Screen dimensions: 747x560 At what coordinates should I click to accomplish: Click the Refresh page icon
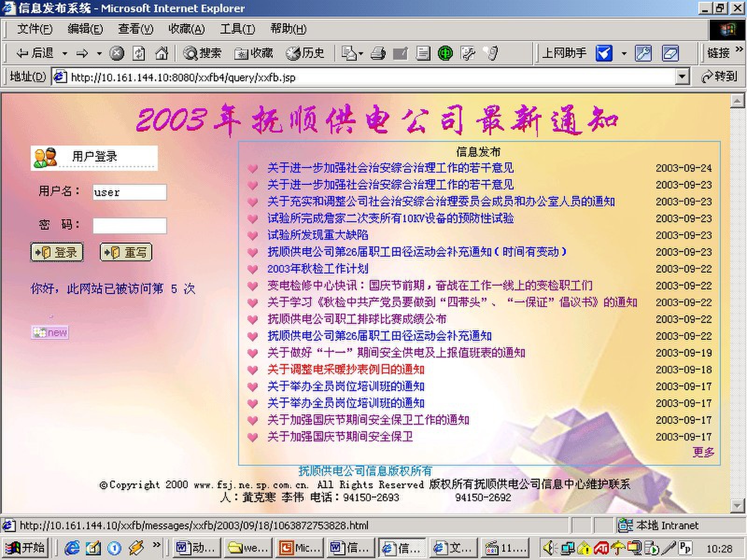(139, 54)
